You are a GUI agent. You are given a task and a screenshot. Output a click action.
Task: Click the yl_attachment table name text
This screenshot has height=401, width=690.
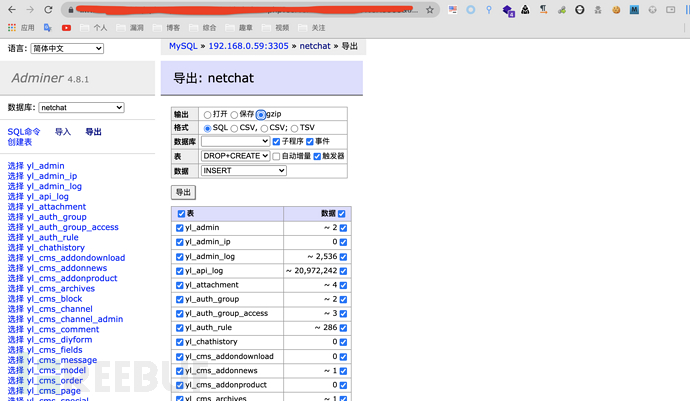point(212,285)
